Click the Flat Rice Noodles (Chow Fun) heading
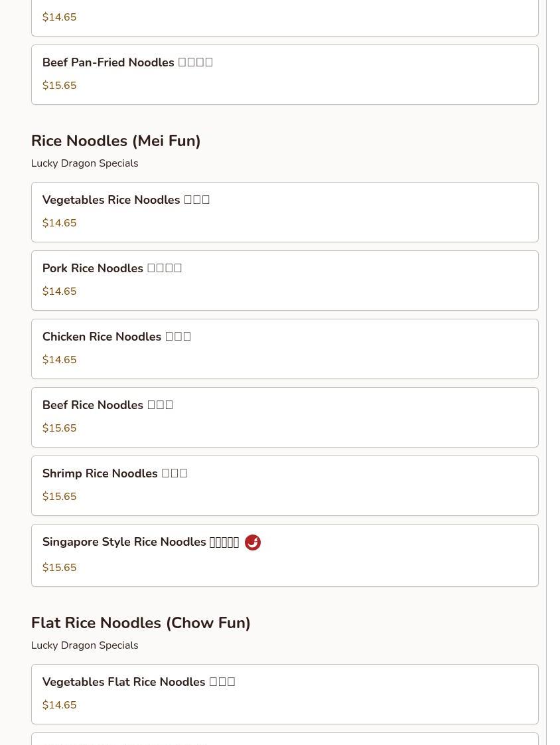 click(141, 623)
